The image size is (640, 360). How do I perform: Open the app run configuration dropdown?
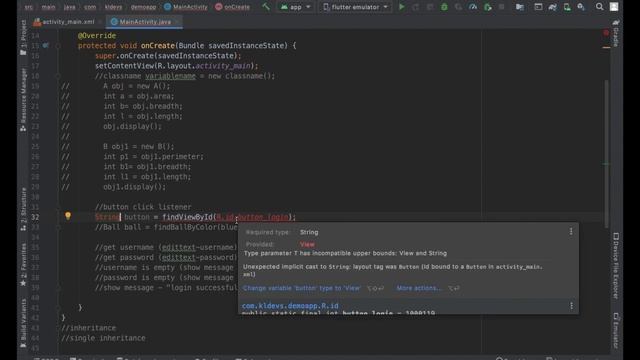[296, 7]
